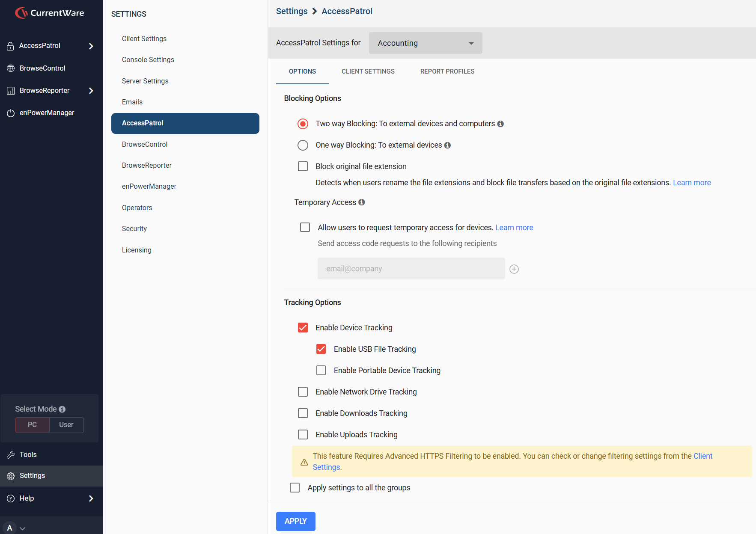Expand the AccessPatrol sidebar chevron
756x534 pixels.
(91, 46)
